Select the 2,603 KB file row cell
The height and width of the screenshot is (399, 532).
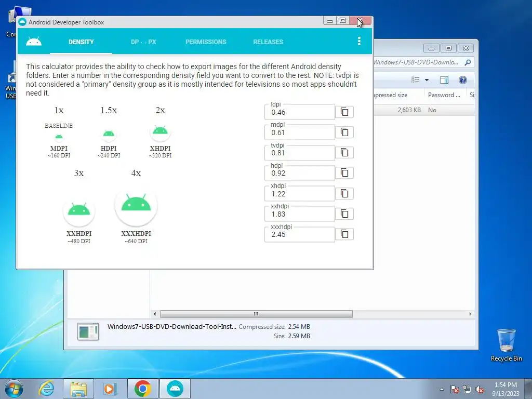coord(409,110)
